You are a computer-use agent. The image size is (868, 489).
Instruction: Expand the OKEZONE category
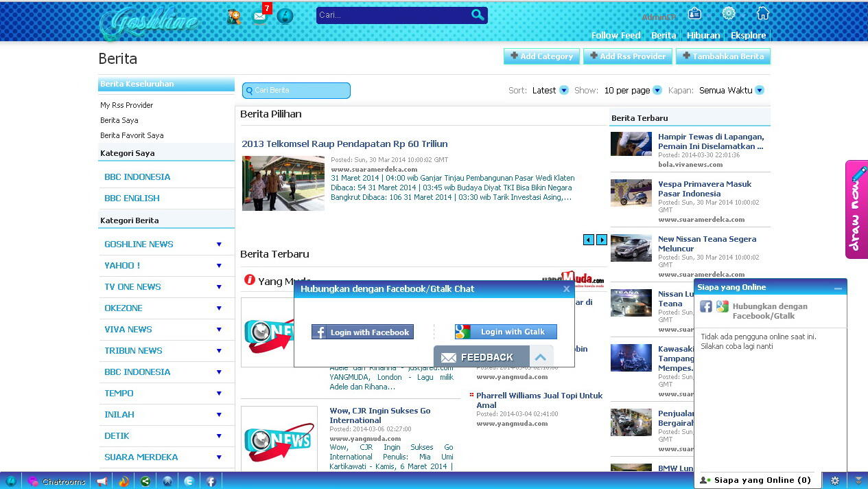click(219, 308)
